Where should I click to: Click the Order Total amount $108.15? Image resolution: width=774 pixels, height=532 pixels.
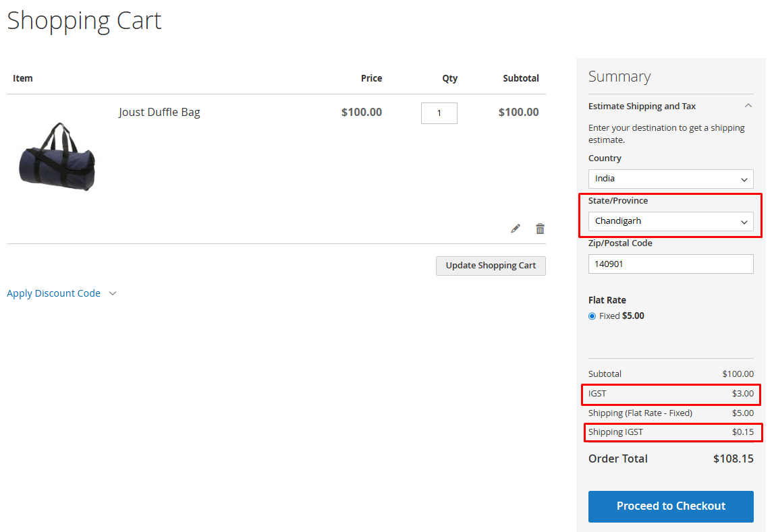733,459
